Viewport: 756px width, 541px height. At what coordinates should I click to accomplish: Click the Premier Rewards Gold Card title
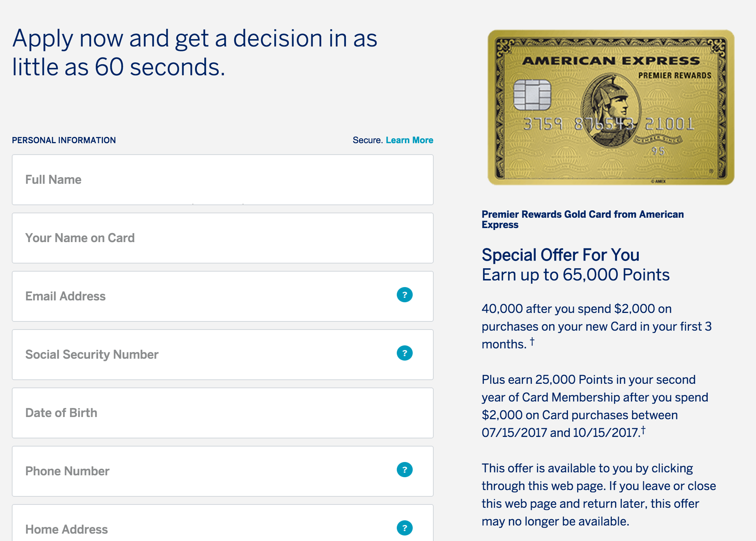tap(583, 220)
